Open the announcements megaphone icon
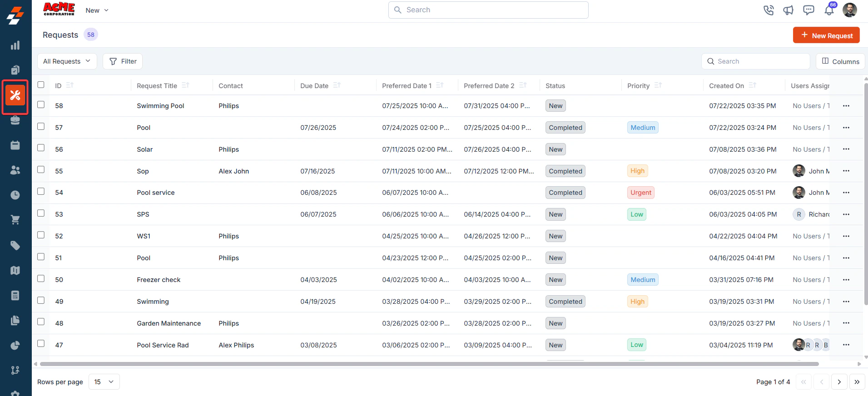The image size is (868, 396). pos(789,10)
